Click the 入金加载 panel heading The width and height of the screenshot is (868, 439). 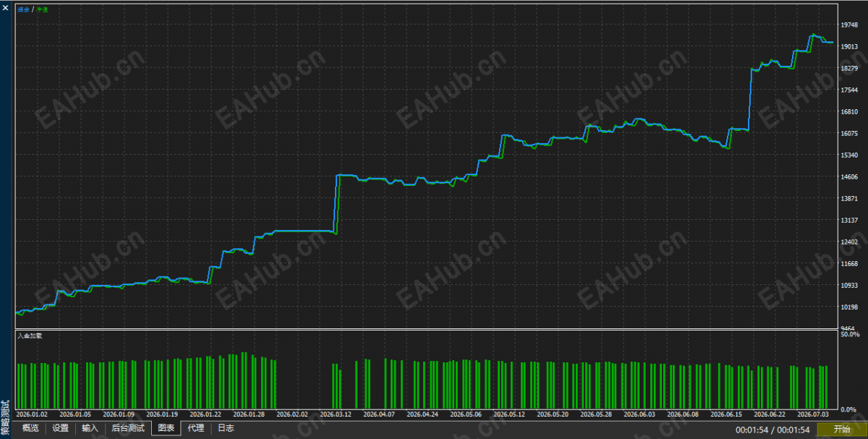point(30,336)
